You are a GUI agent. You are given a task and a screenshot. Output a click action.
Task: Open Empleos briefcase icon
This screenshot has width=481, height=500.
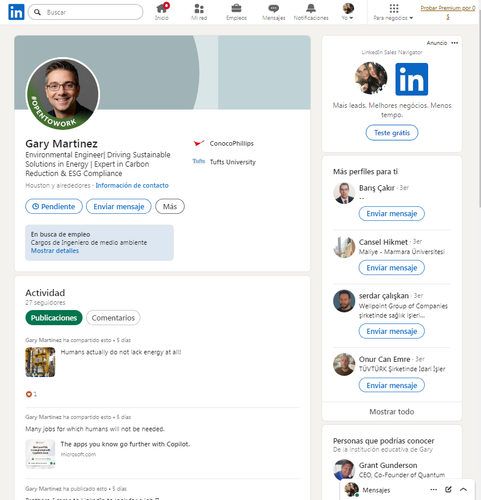click(236, 12)
